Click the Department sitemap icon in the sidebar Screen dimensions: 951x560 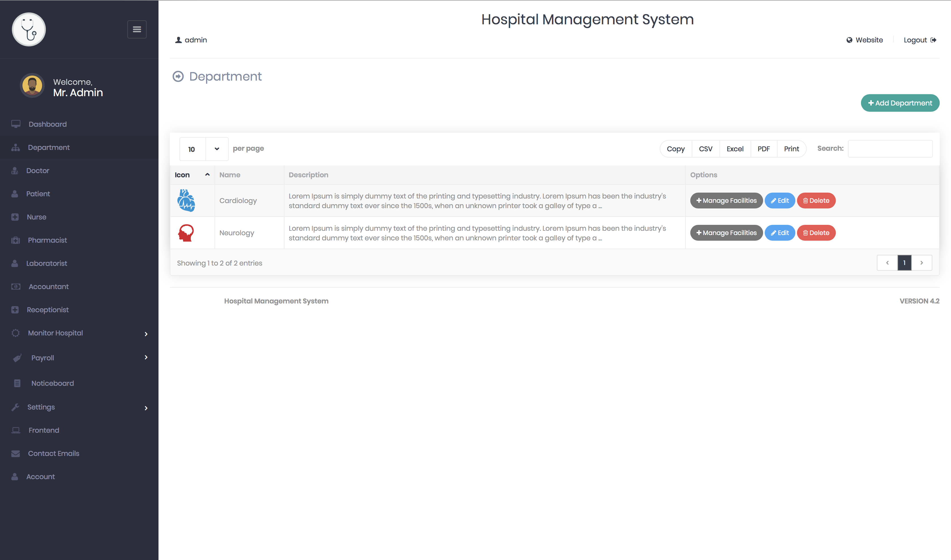click(16, 148)
